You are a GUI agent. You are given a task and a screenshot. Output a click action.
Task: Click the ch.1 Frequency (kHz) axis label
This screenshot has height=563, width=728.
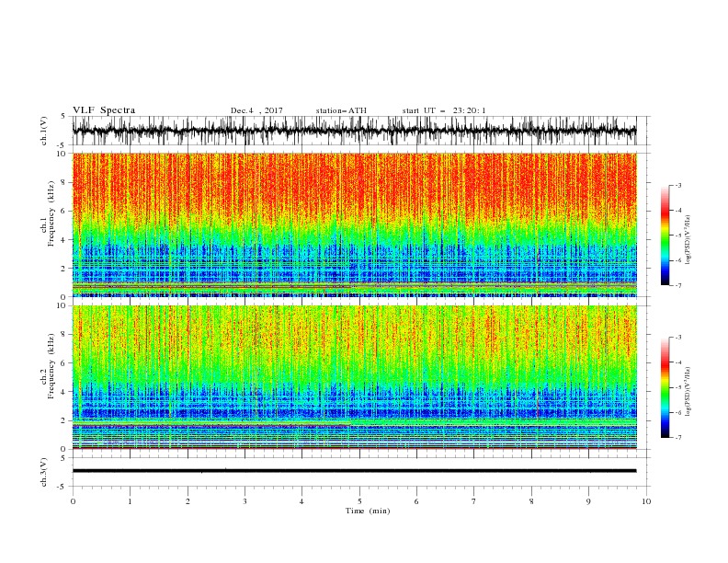point(47,224)
